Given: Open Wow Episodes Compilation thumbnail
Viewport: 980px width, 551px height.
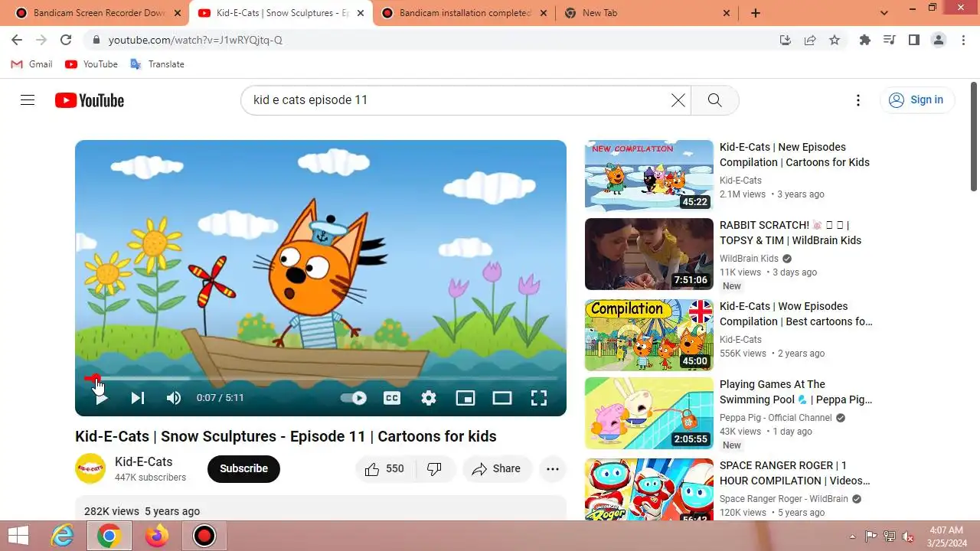Looking at the screenshot, I should [649, 334].
